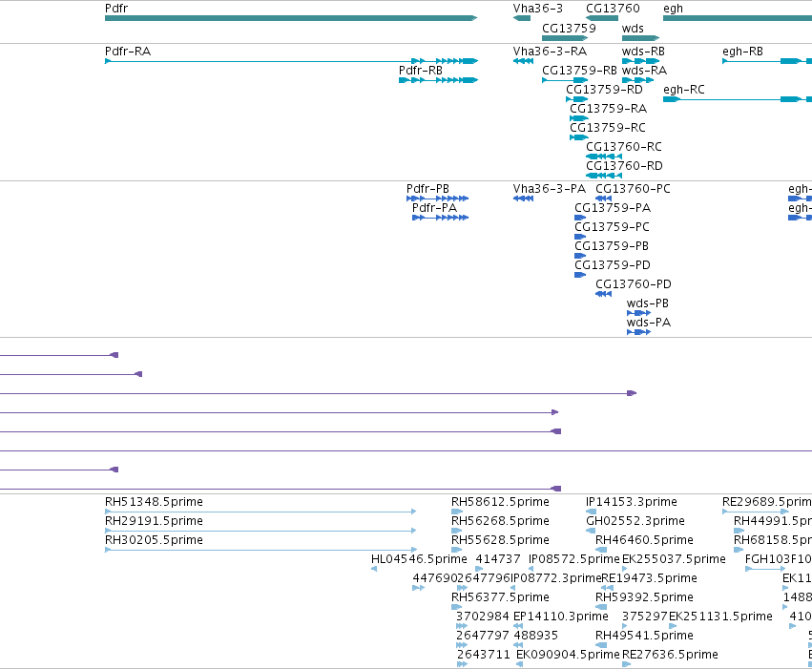The image size is (812, 669).
Task: Select the CG13759-PC protein label
Action: point(612,227)
